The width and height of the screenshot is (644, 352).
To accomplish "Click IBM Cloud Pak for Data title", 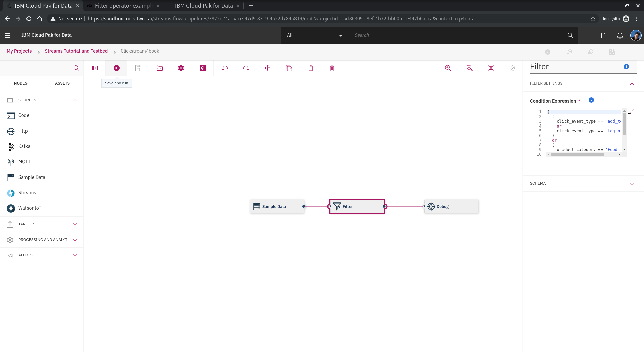I will [47, 35].
